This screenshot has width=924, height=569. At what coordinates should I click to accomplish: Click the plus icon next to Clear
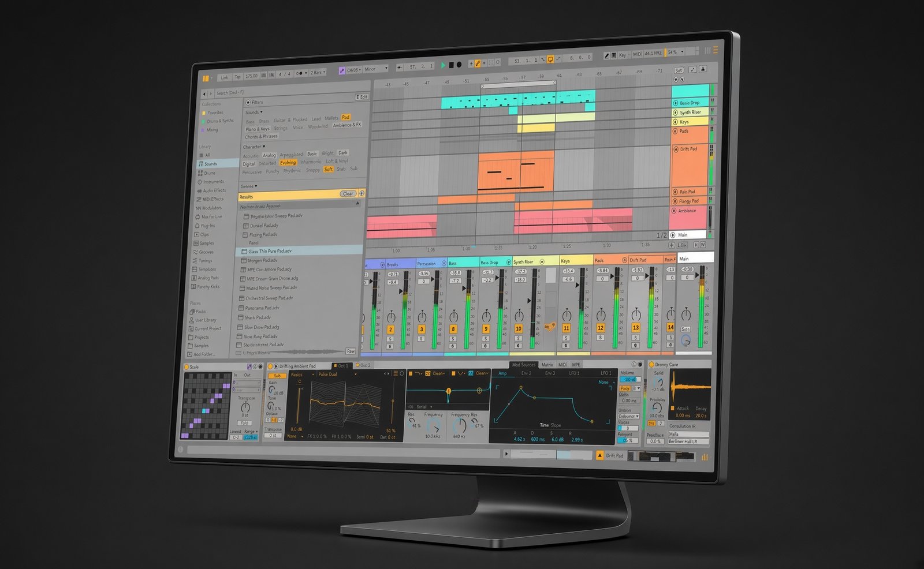point(362,193)
